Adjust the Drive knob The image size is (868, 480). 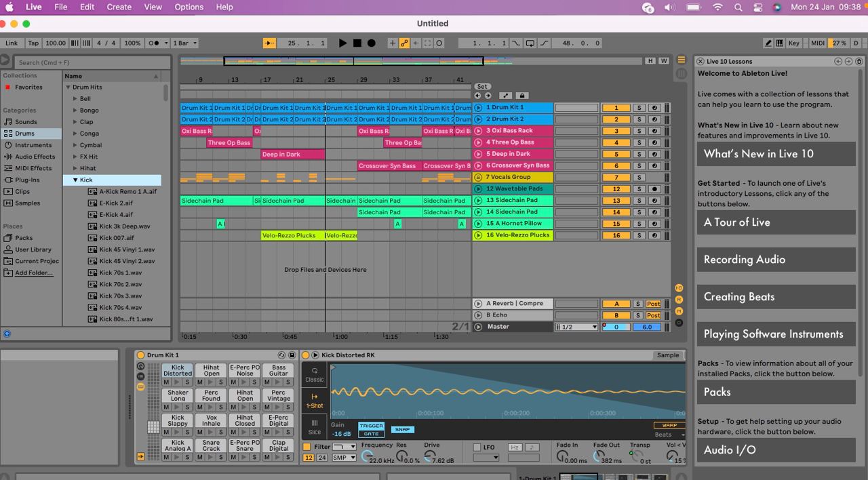coord(430,456)
